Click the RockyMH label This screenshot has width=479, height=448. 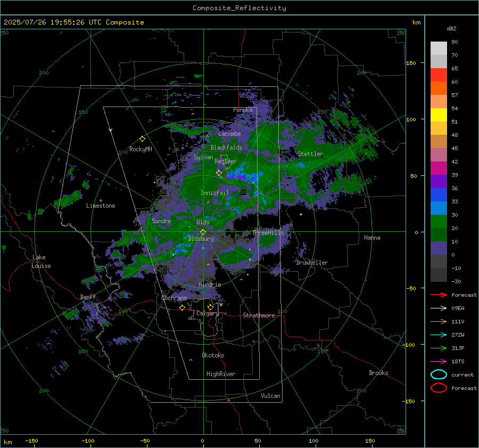pos(141,149)
